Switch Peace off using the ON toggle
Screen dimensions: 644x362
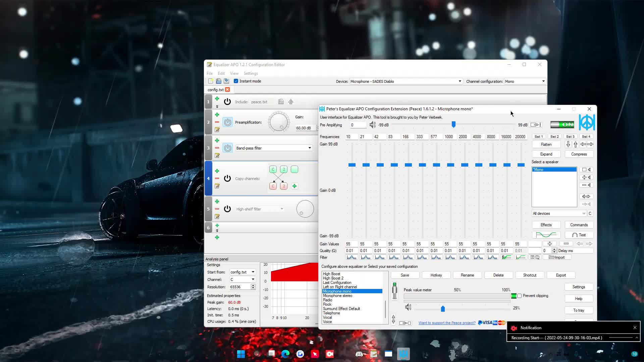point(562,124)
